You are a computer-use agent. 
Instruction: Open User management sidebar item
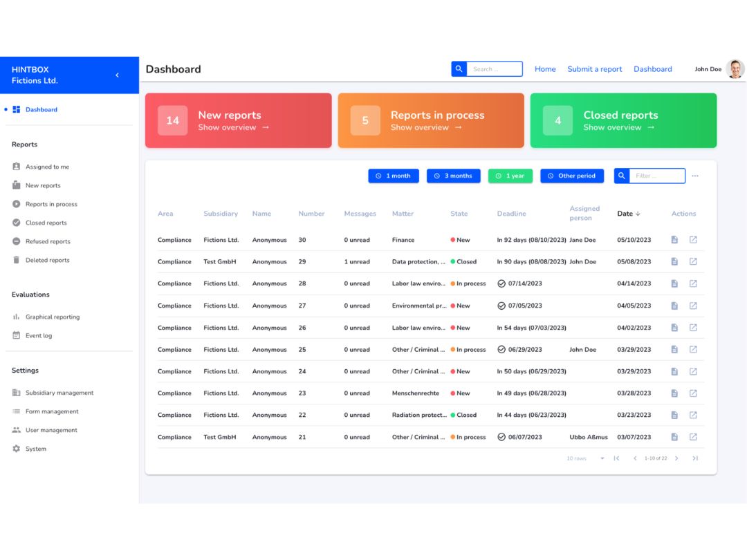pyautogui.click(x=51, y=430)
